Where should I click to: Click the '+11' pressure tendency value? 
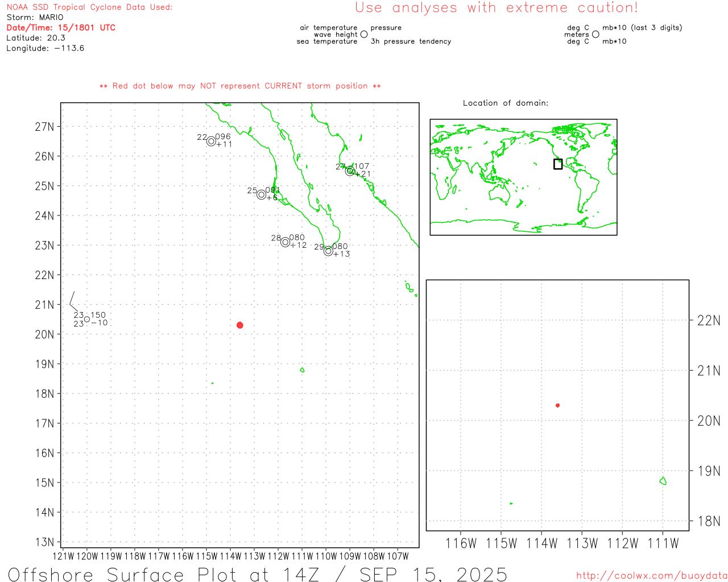(224, 144)
